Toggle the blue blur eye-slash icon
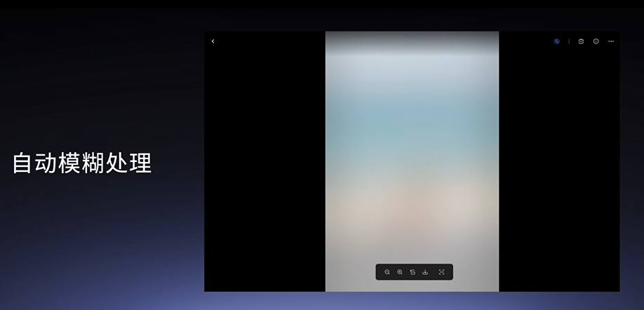Viewport: 644px width, 310px height. (557, 41)
